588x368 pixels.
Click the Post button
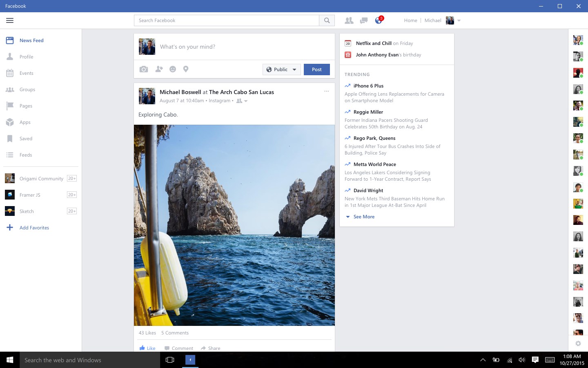[x=317, y=70]
